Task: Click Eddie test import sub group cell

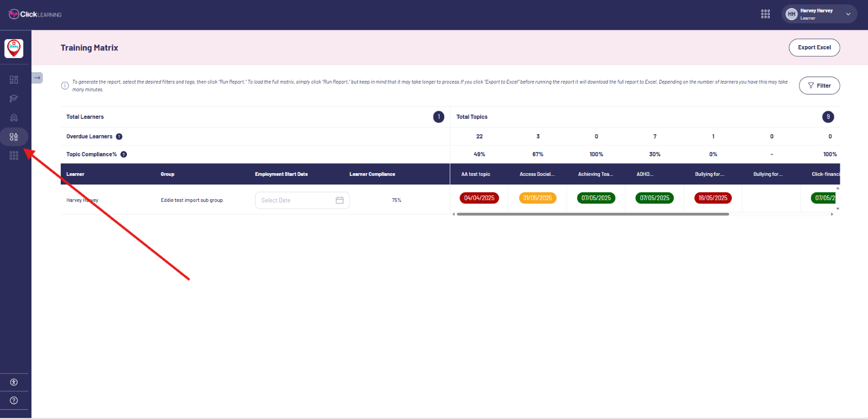Action: [192, 200]
